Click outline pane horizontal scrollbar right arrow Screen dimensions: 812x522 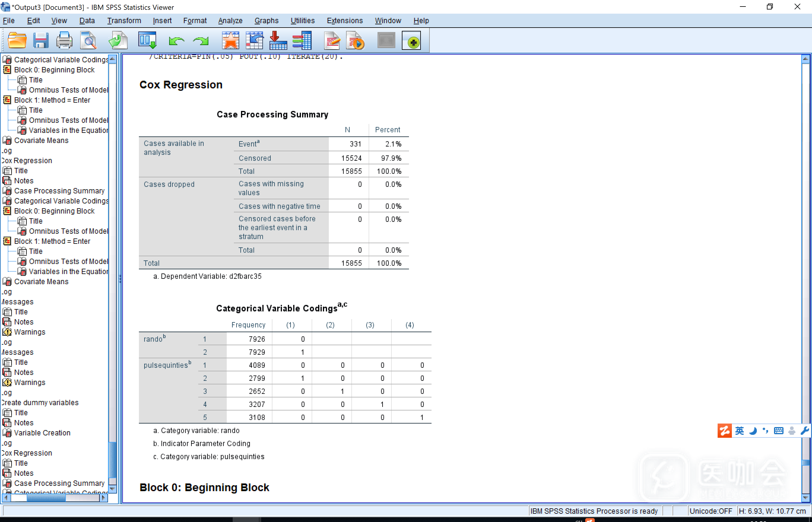click(x=104, y=498)
